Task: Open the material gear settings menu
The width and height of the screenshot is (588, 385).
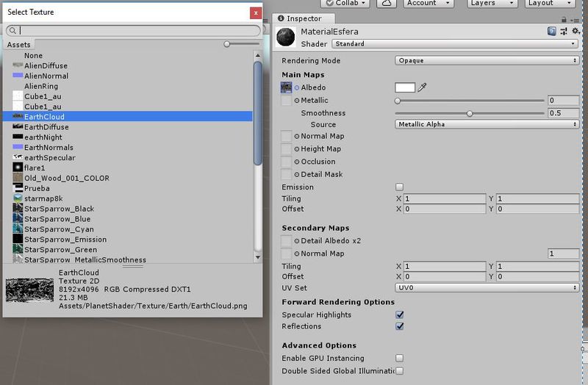Action: (x=576, y=32)
